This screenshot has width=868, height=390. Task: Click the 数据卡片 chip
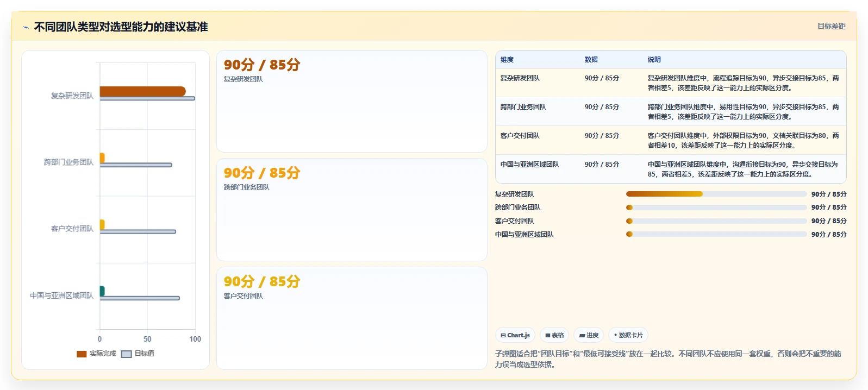(628, 336)
